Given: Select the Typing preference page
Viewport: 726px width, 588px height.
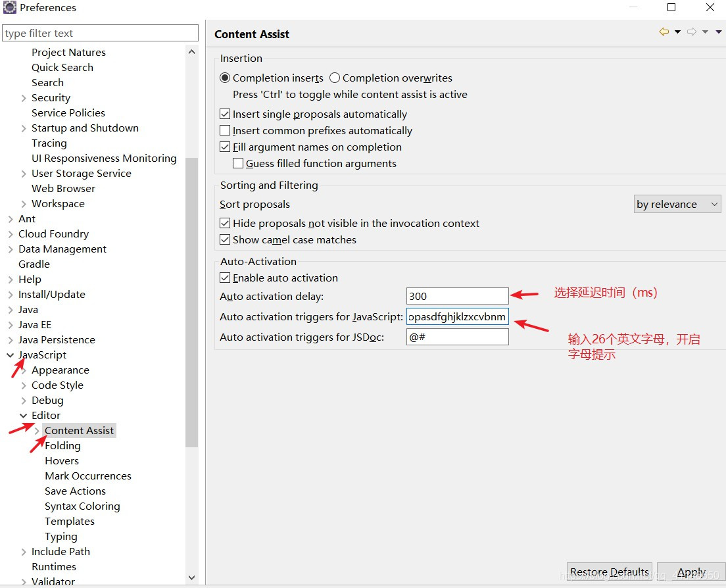Looking at the screenshot, I should click(61, 537).
